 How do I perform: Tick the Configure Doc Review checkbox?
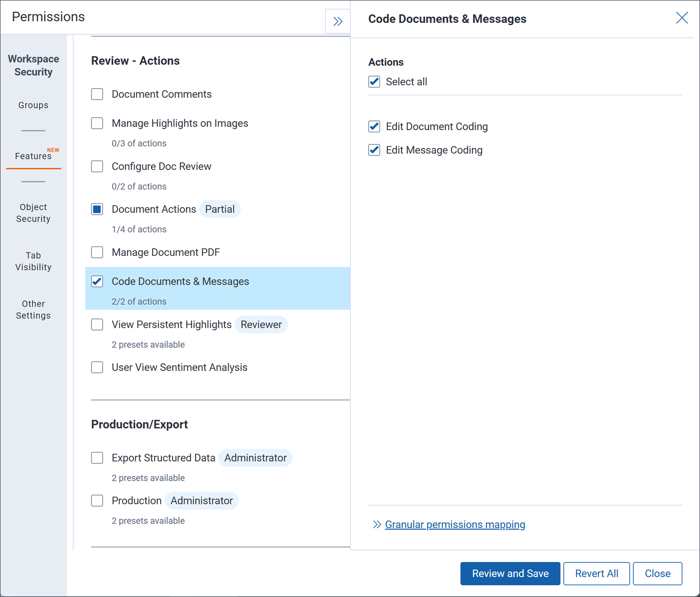pos(97,166)
